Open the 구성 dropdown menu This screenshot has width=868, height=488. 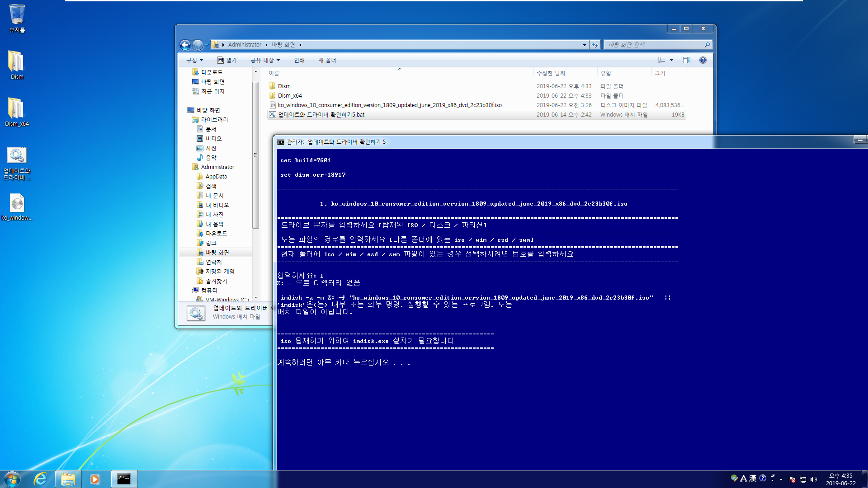click(x=194, y=60)
